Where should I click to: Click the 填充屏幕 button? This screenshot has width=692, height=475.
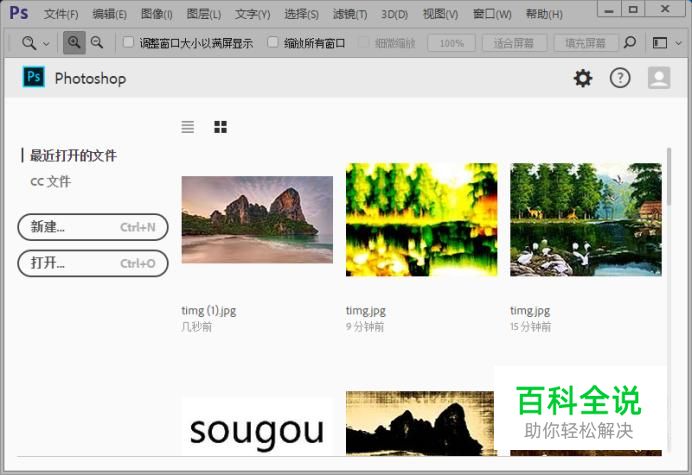[586, 43]
